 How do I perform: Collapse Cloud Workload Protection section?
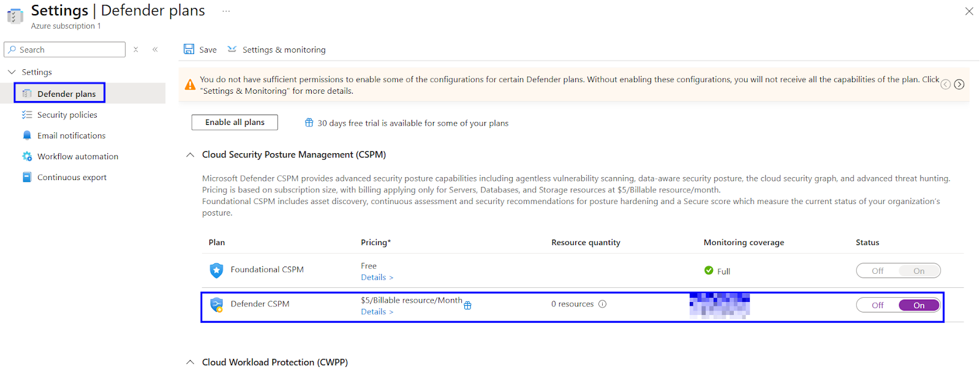tap(190, 362)
